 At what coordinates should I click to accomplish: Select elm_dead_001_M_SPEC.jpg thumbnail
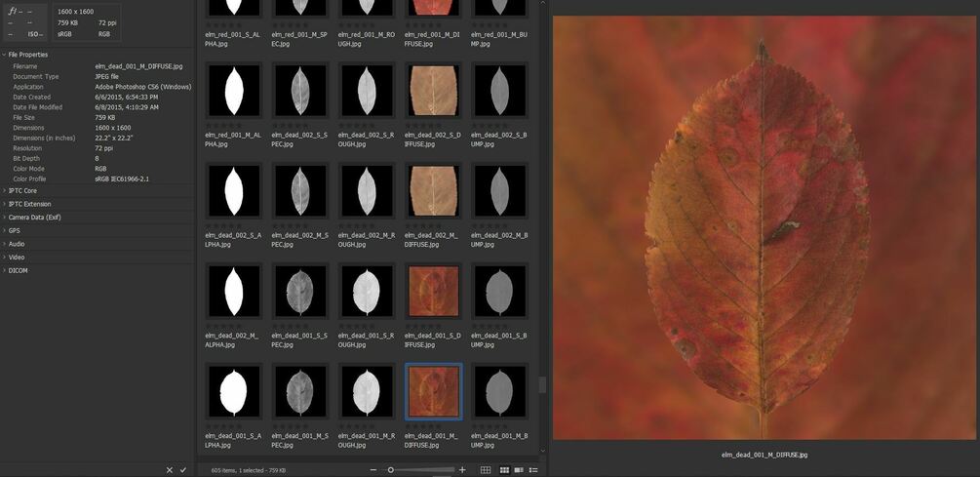tap(300, 392)
